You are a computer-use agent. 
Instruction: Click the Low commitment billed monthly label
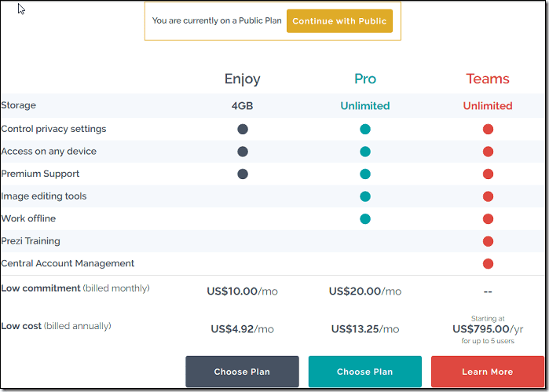point(75,288)
